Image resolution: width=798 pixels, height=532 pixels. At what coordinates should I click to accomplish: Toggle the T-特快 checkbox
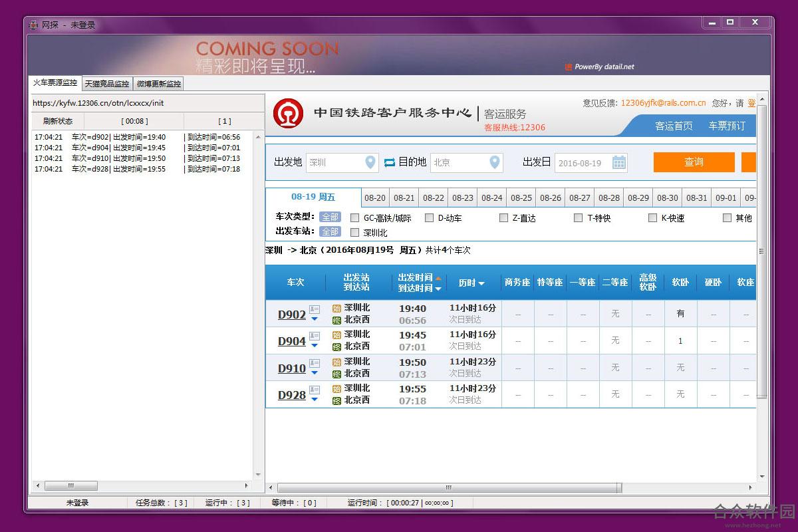click(579, 217)
